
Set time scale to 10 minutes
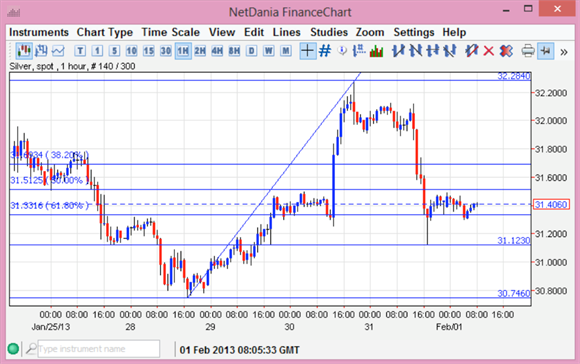131,51
